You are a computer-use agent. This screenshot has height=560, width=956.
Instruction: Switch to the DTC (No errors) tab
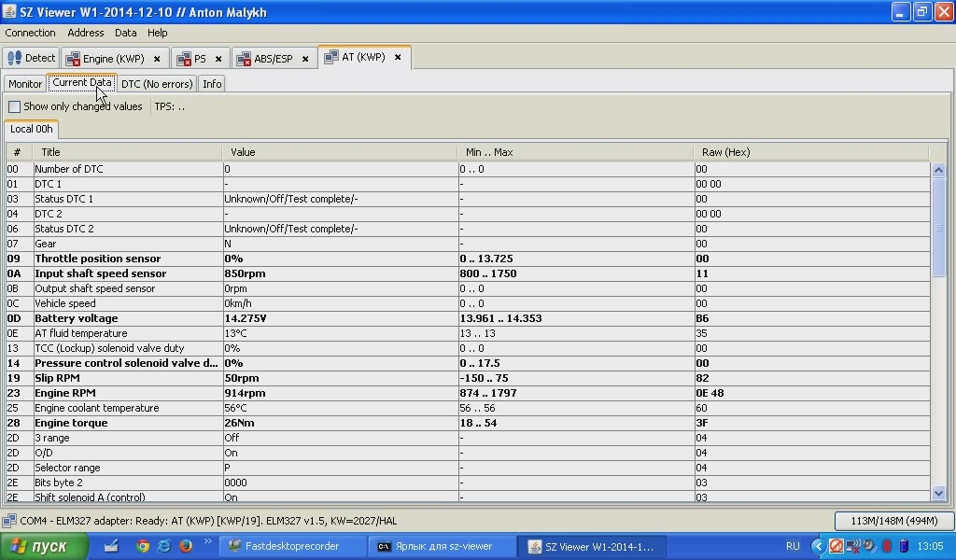pos(157,84)
